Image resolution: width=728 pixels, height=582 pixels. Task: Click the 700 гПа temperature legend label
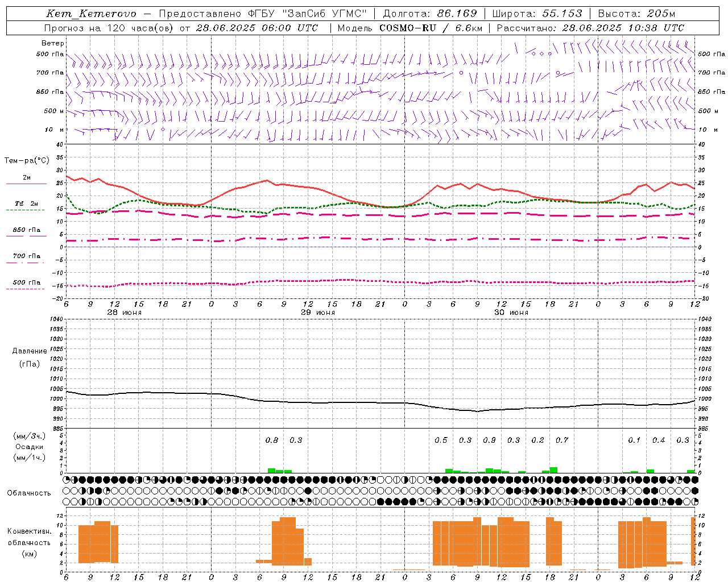click(x=27, y=256)
